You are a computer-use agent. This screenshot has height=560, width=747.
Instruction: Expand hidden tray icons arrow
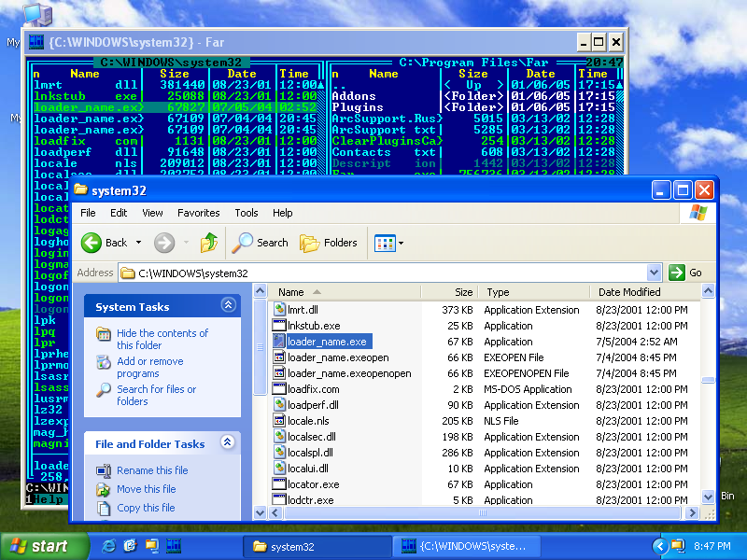pyautogui.click(x=660, y=546)
